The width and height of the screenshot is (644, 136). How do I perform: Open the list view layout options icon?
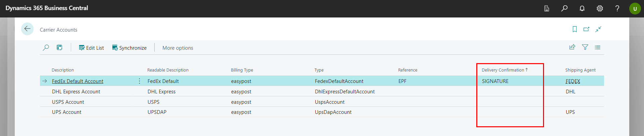coord(597,47)
